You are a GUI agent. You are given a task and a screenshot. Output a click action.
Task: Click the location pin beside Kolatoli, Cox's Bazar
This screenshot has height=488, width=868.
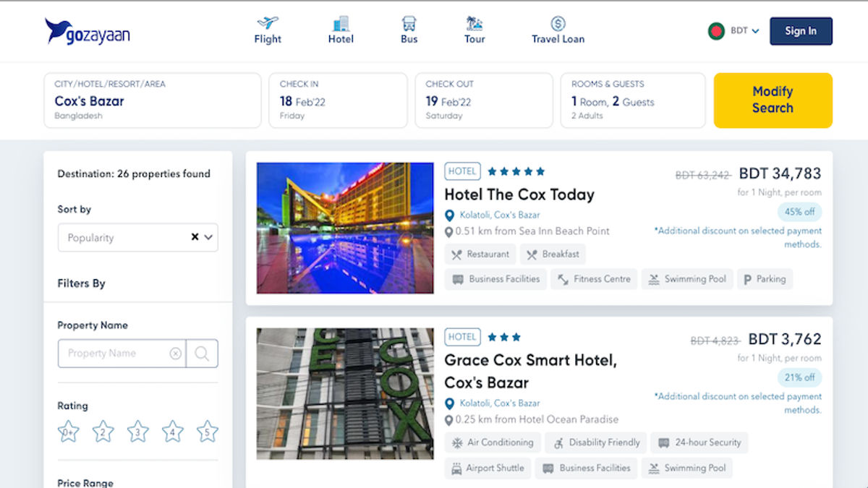[x=451, y=215]
